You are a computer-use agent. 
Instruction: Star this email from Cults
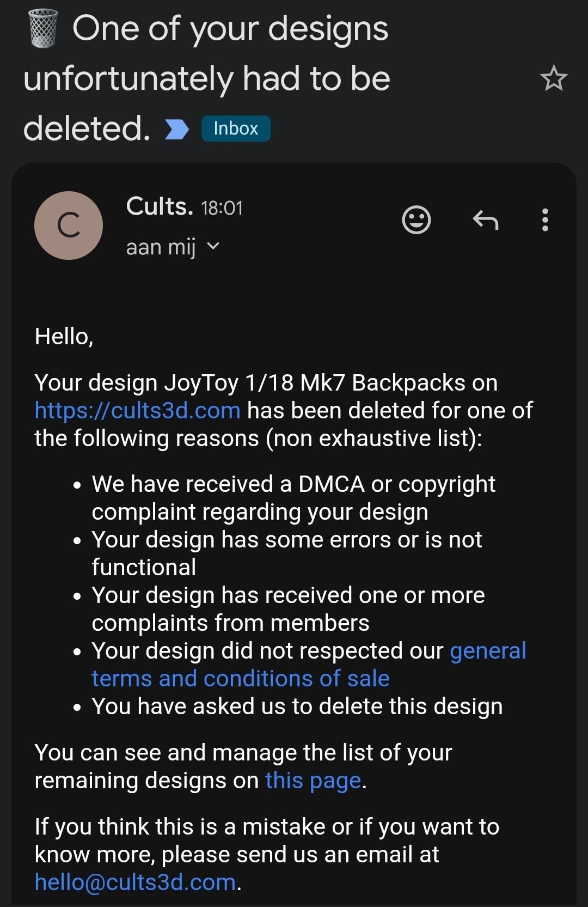coord(554,78)
